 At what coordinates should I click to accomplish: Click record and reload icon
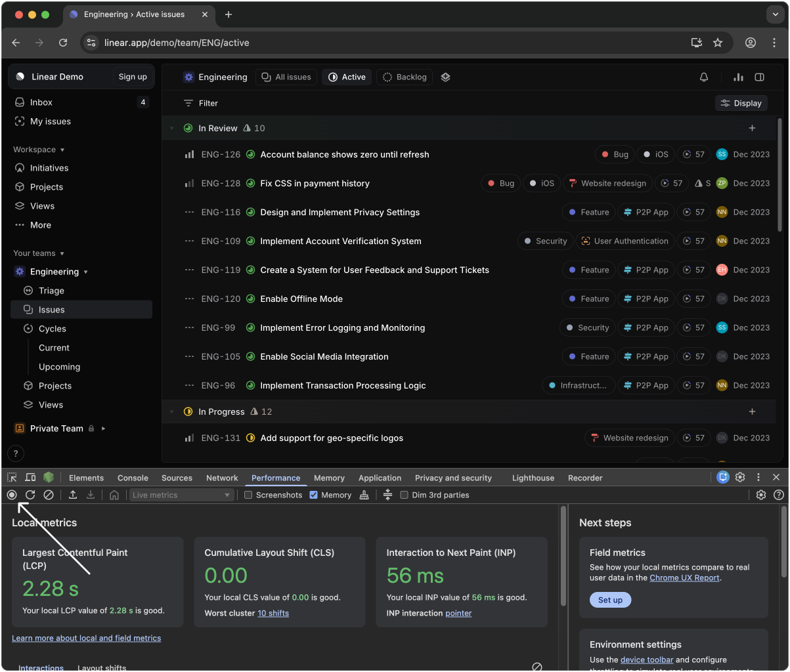(x=30, y=495)
